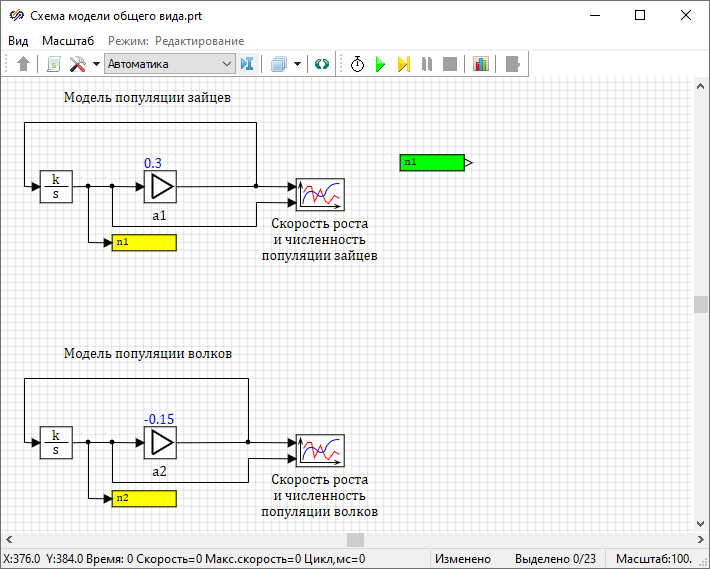Click the yellow step-forward simulation button
This screenshot has width=710, height=569.
coord(403,64)
